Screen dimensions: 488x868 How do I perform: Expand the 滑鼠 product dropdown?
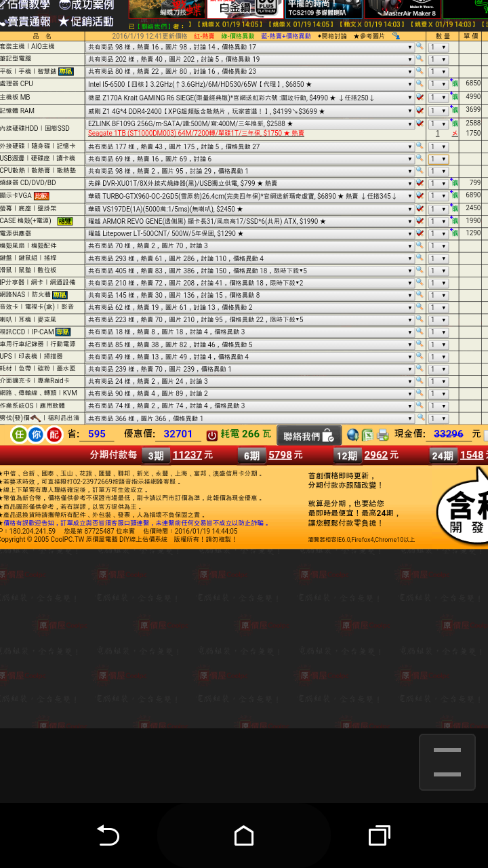tap(250, 271)
